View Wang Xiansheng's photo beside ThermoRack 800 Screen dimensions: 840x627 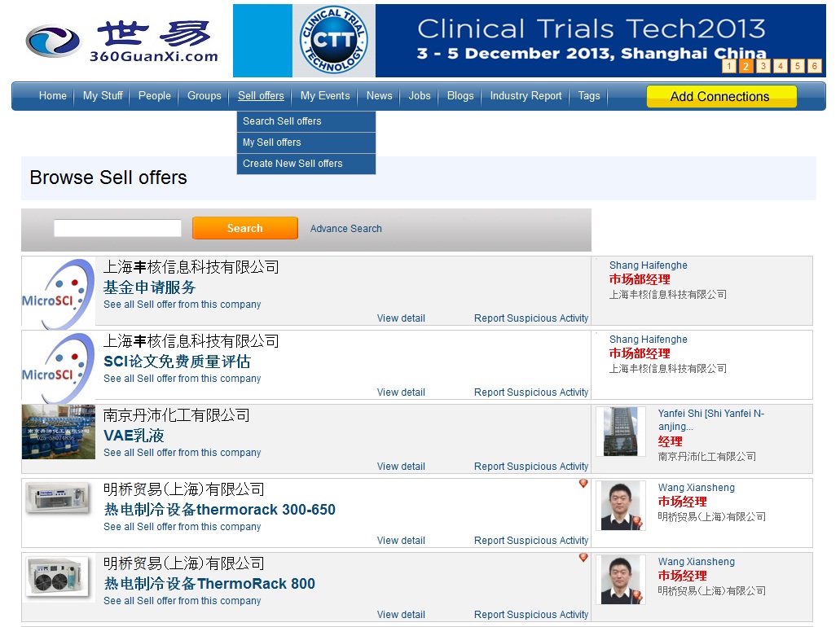[621, 579]
